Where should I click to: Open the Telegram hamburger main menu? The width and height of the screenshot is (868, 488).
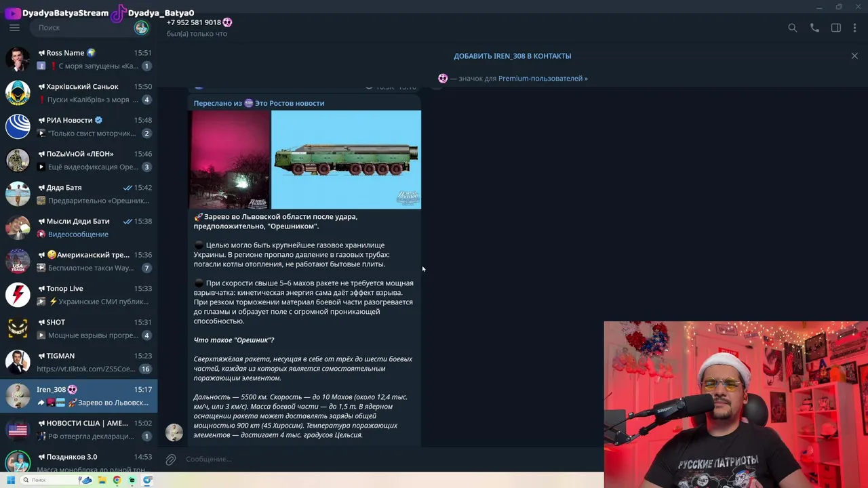tap(14, 28)
